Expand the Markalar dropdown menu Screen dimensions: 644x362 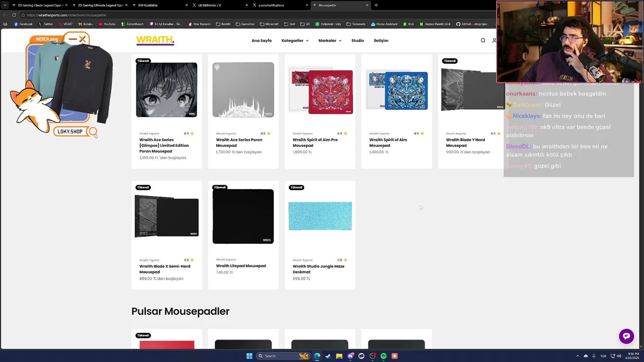coord(330,40)
